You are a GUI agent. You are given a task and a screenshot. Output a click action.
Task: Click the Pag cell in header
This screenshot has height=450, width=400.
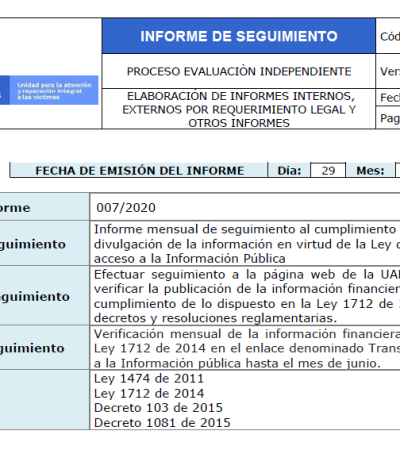[388, 118]
